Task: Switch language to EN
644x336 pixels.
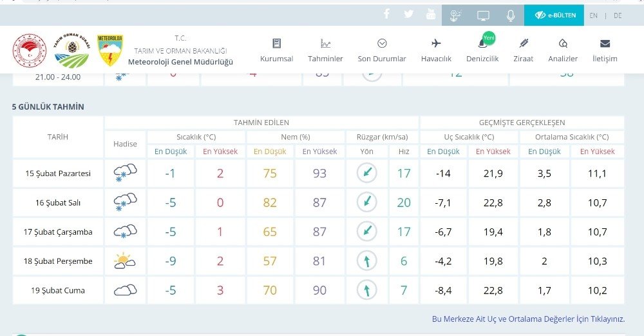Action: [593, 15]
